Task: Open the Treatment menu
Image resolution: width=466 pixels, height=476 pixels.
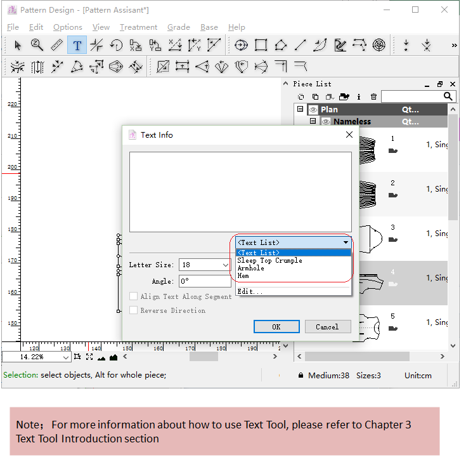Action: click(x=138, y=27)
